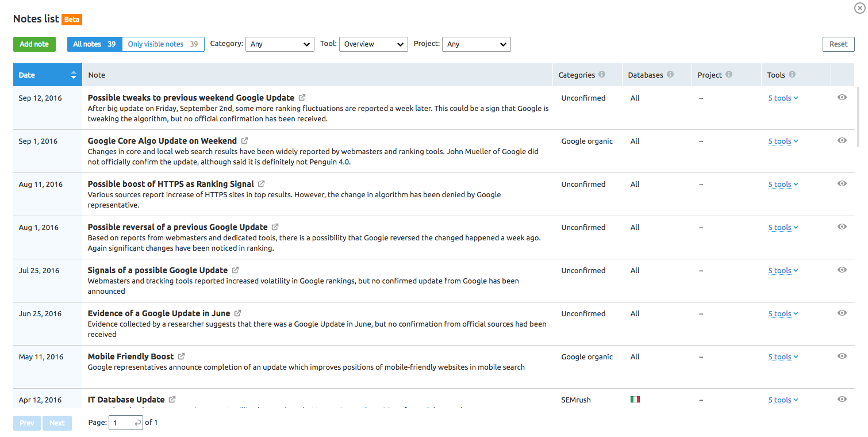
Task: Open the Project filter dropdown
Action: pos(477,44)
